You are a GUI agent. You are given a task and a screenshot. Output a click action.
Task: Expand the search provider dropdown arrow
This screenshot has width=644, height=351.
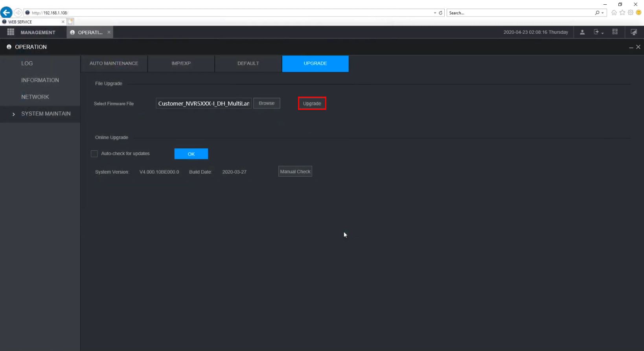(603, 13)
